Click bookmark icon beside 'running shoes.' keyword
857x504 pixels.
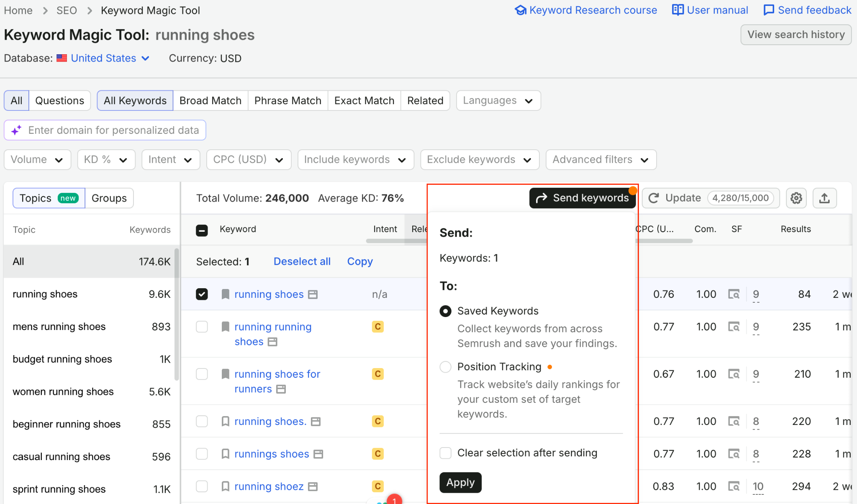point(225,421)
